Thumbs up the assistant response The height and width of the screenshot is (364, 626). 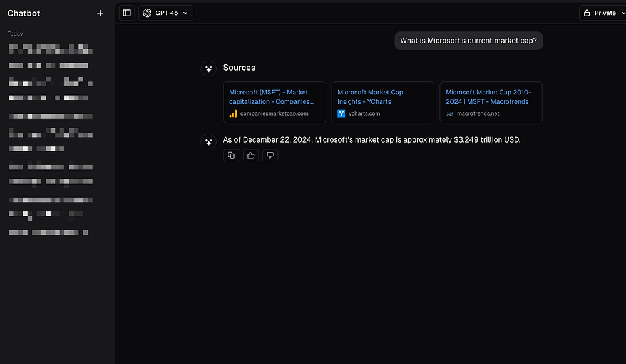point(250,155)
